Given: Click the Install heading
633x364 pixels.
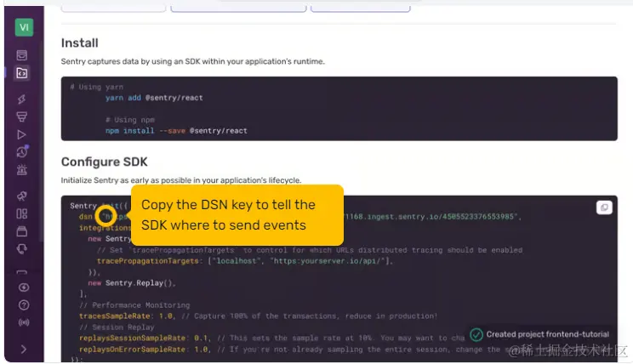Looking at the screenshot, I should coord(79,43).
